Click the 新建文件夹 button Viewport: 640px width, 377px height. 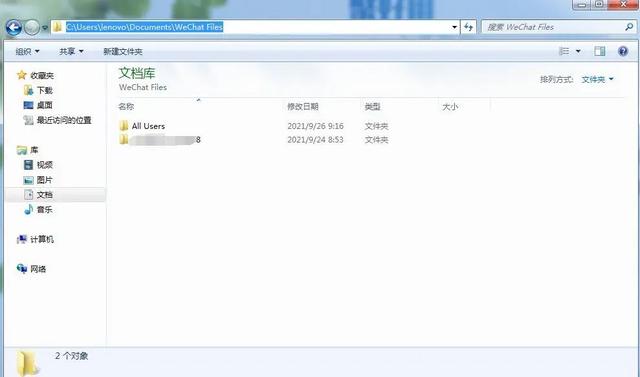(123, 51)
